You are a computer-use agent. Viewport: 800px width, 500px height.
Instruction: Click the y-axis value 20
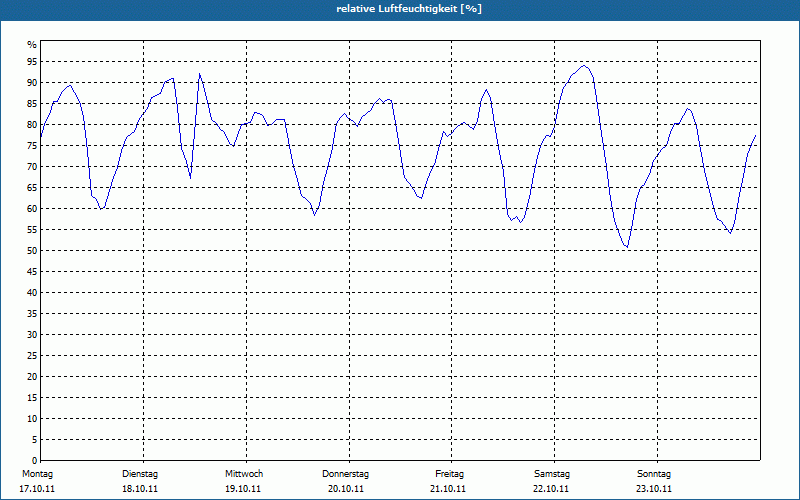[32, 377]
